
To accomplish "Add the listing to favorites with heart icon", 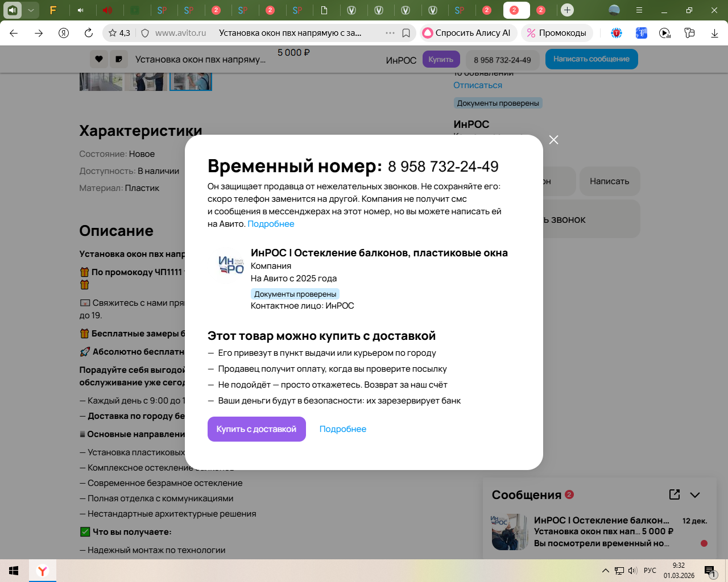I will [x=99, y=59].
